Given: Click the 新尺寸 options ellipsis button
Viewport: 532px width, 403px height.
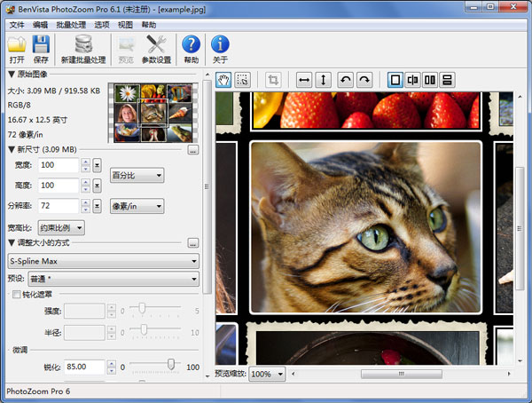Looking at the screenshot, I should pos(193,150).
